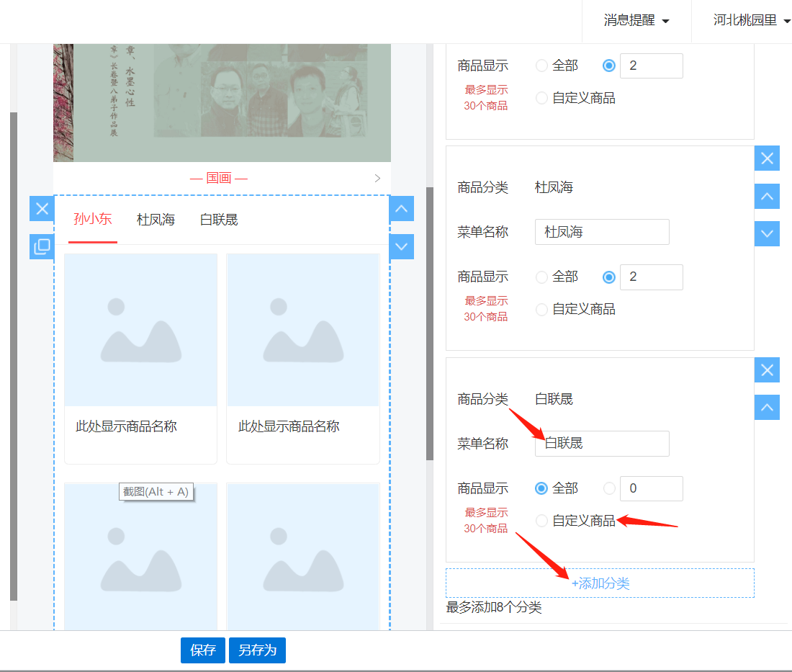The height and width of the screenshot is (672, 792).
Task: Select number radio in top category card
Action: (x=609, y=66)
